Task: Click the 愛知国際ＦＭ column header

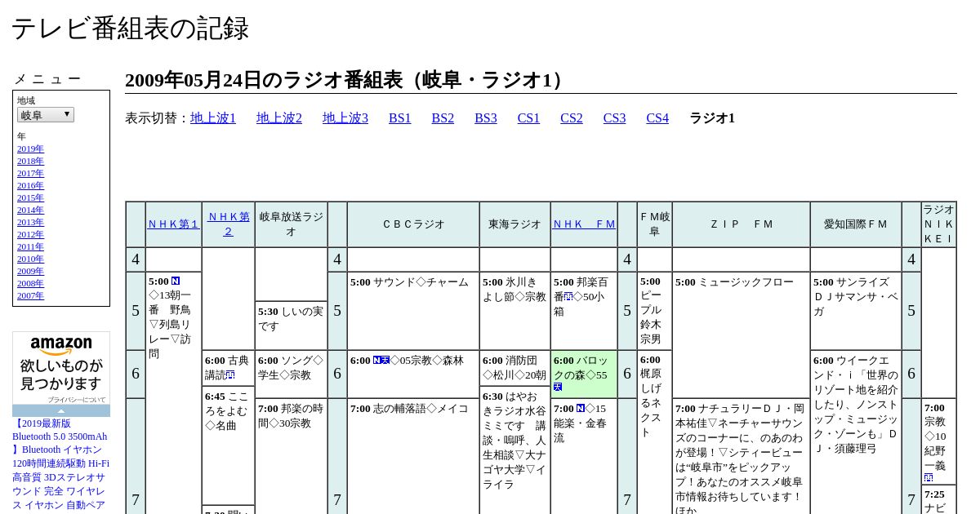Action: 856,224
